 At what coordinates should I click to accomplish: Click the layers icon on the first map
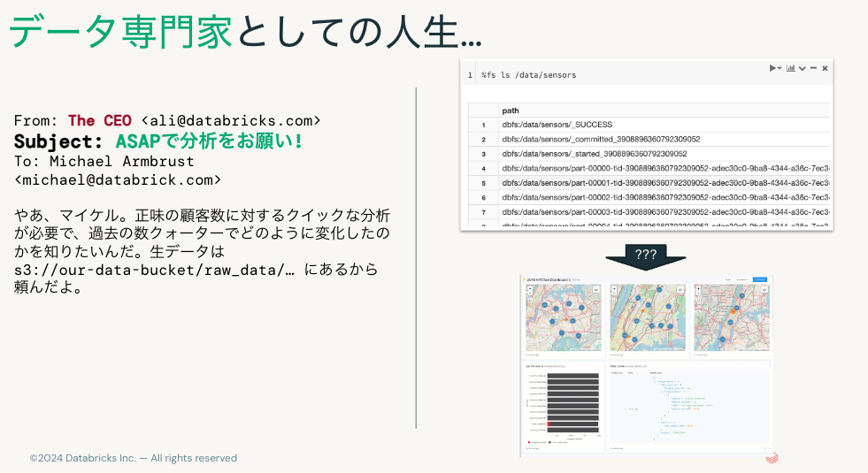tap(596, 289)
